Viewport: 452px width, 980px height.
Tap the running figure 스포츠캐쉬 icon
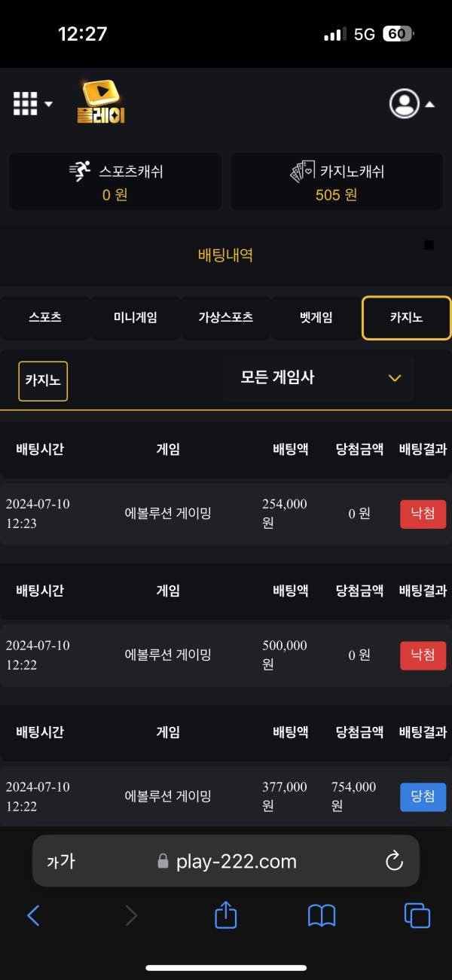[80, 172]
